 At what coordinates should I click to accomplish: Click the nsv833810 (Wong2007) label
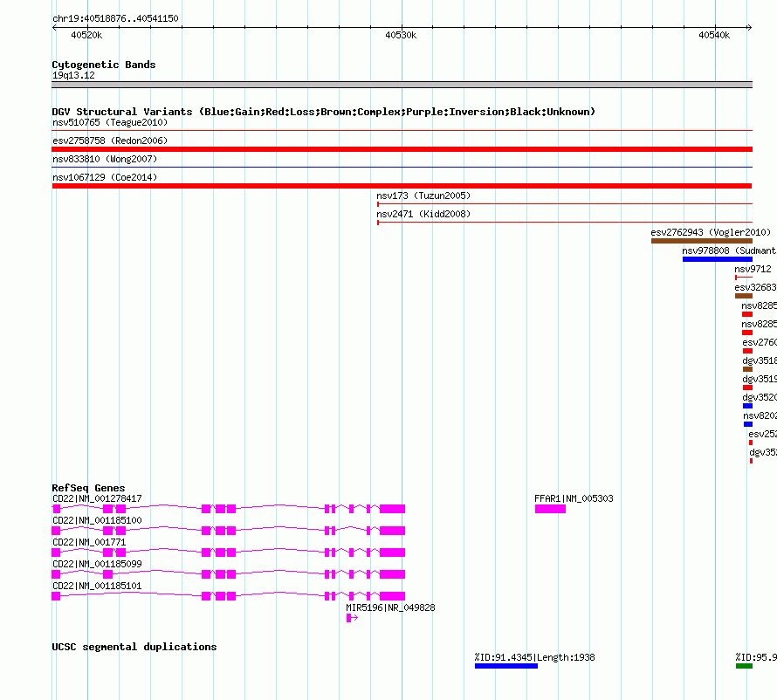point(105,159)
